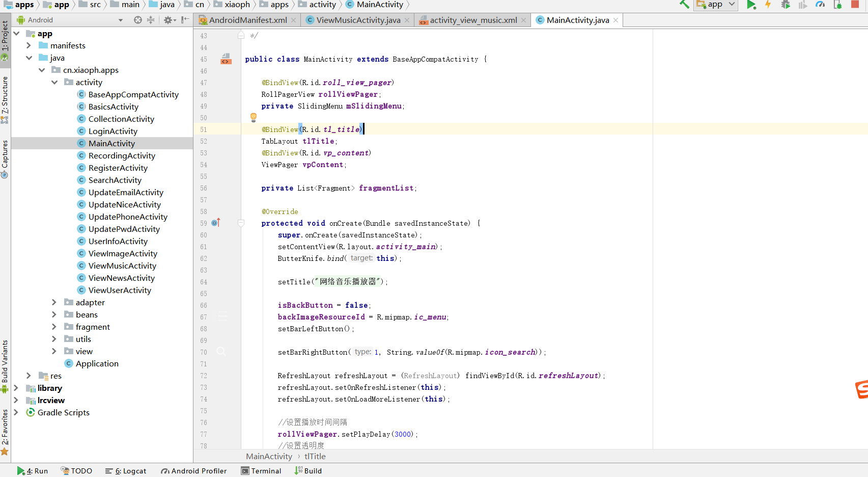Open the Build tool window

pyautogui.click(x=308, y=471)
